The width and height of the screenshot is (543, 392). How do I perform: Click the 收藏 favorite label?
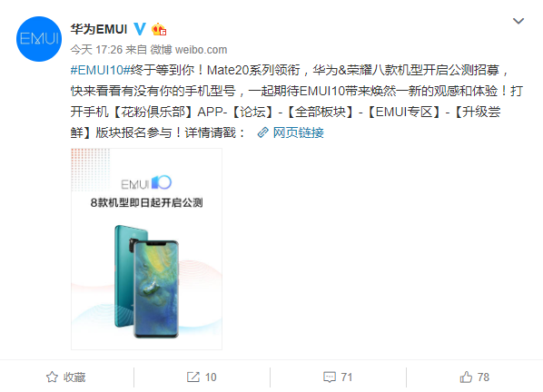coord(74,377)
